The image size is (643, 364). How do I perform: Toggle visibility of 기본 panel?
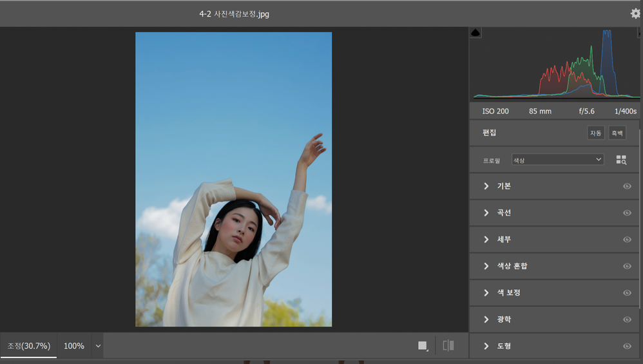click(627, 186)
